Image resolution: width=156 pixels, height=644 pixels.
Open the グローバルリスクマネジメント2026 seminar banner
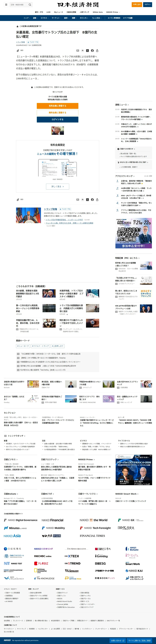134,470
